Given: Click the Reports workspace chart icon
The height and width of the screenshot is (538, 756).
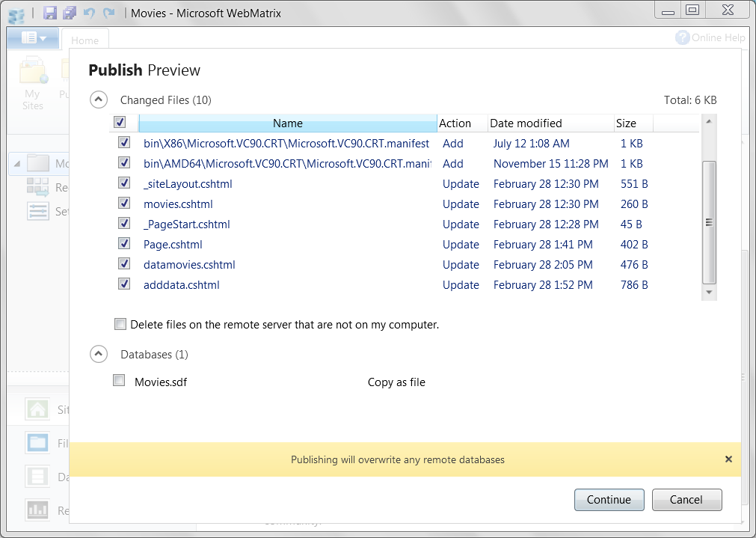Looking at the screenshot, I should click(37, 510).
